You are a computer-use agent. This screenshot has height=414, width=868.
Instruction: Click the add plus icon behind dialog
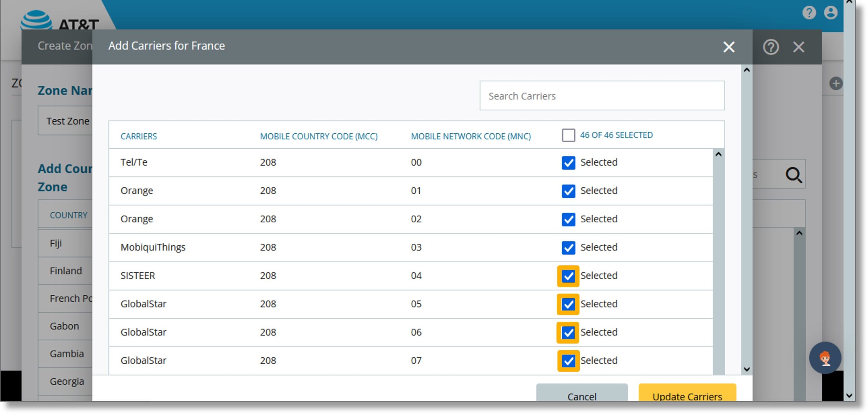pos(836,83)
